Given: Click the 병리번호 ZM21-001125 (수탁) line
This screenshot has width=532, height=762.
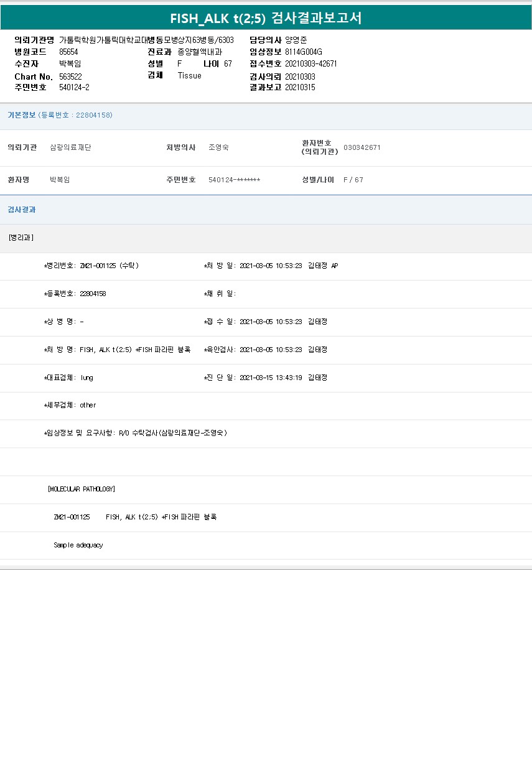Looking at the screenshot, I should pyautogui.click(x=91, y=266).
